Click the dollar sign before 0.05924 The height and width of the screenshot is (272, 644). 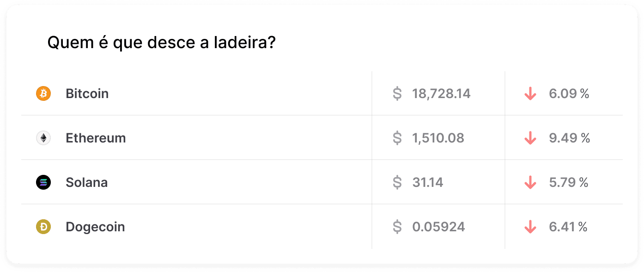397,227
